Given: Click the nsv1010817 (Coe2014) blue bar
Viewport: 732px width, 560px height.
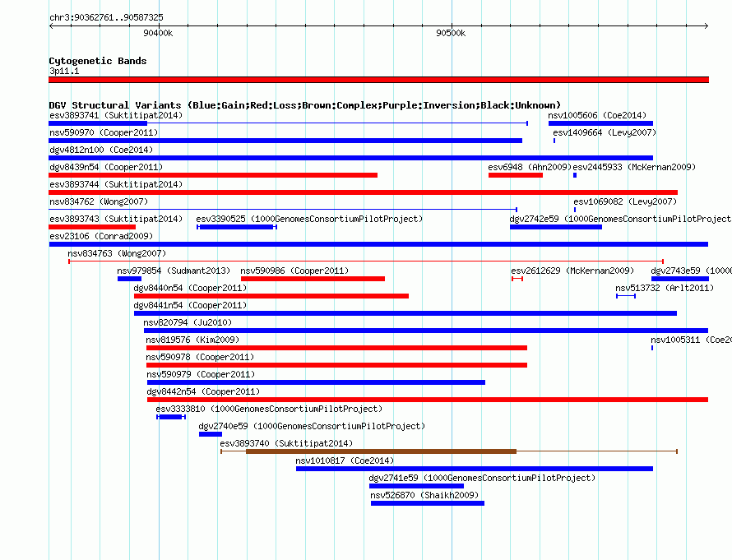Looking at the screenshot, I should pos(475,469).
